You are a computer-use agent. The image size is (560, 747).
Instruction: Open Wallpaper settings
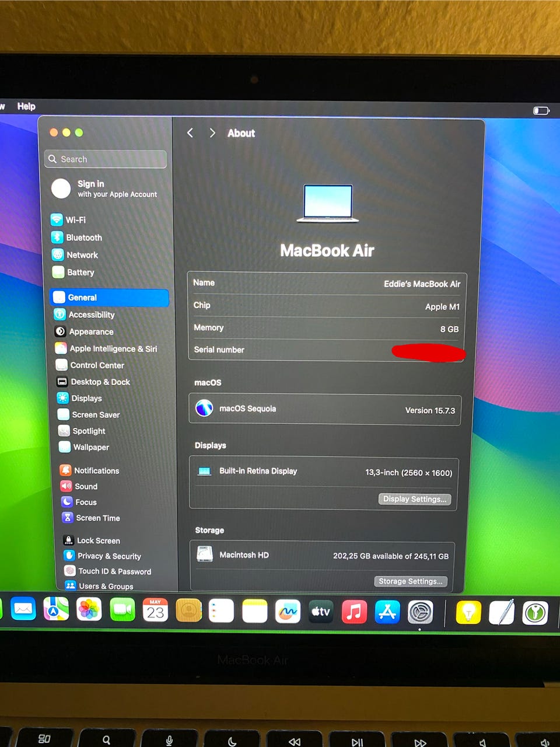pyautogui.click(x=84, y=448)
